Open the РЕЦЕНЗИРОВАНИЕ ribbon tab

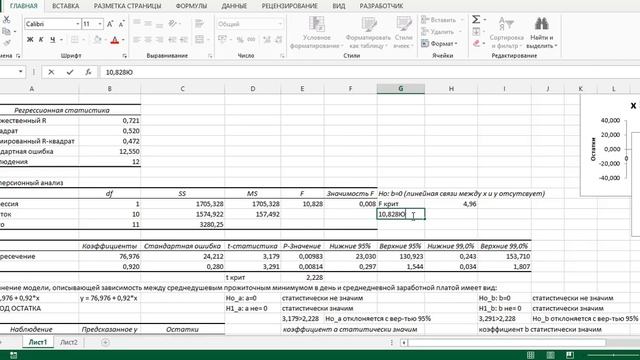click(x=289, y=6)
